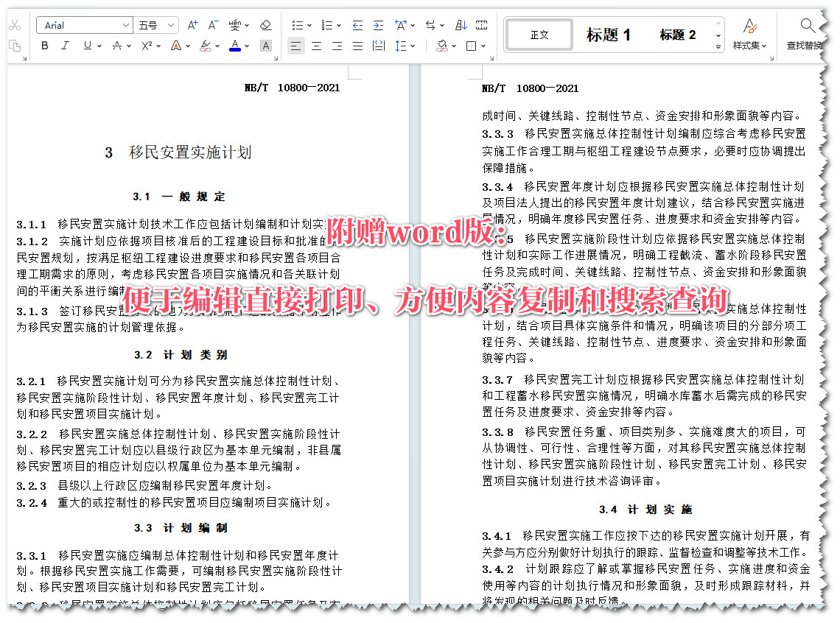Open the text sort tool

coord(460,25)
